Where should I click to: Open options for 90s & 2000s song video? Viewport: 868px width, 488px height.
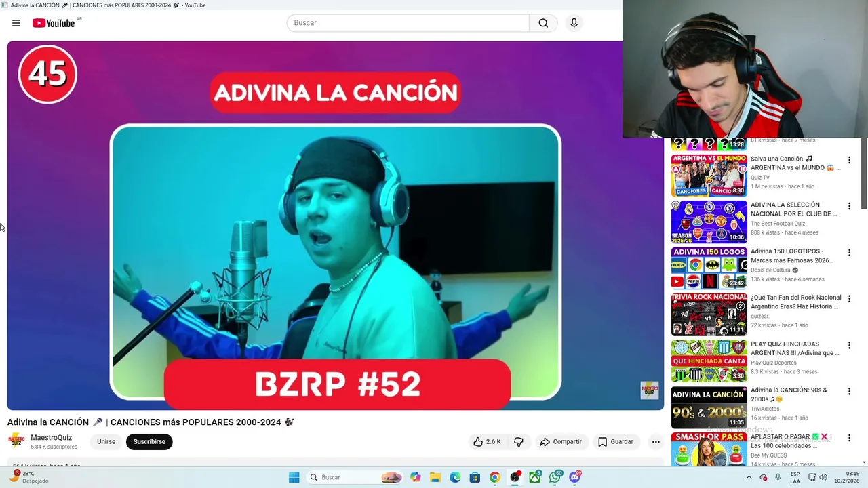(849, 391)
